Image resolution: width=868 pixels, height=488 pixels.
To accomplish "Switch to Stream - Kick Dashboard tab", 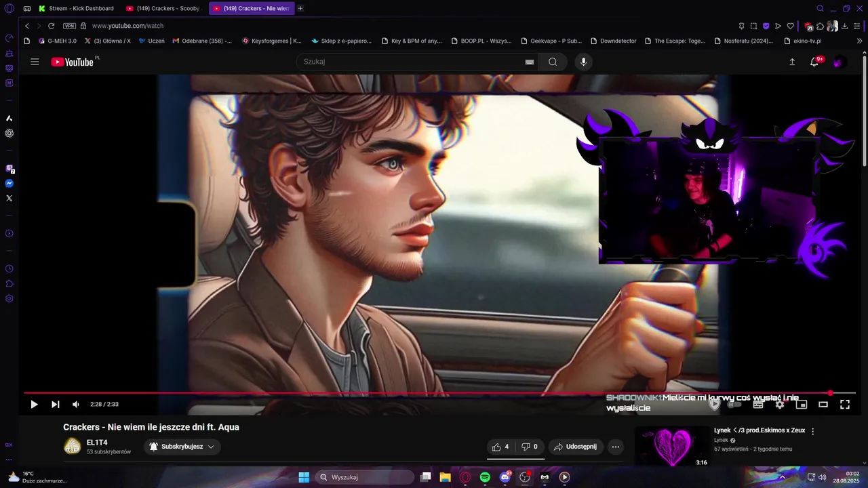I will pos(77,8).
